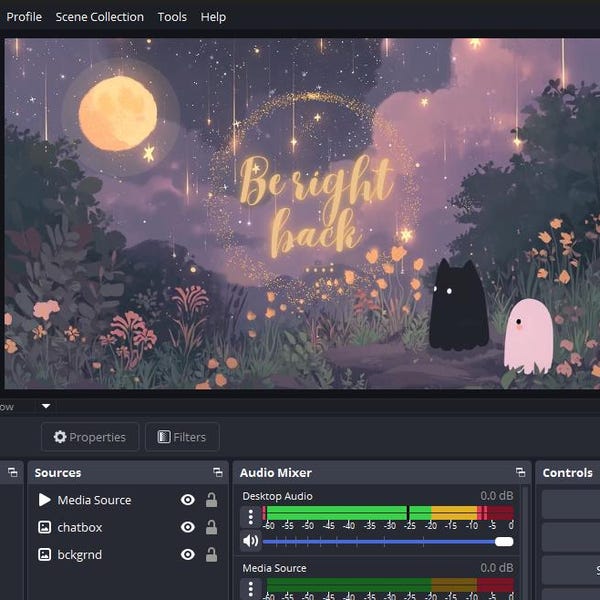Click the second button in Controls

(x=571, y=537)
